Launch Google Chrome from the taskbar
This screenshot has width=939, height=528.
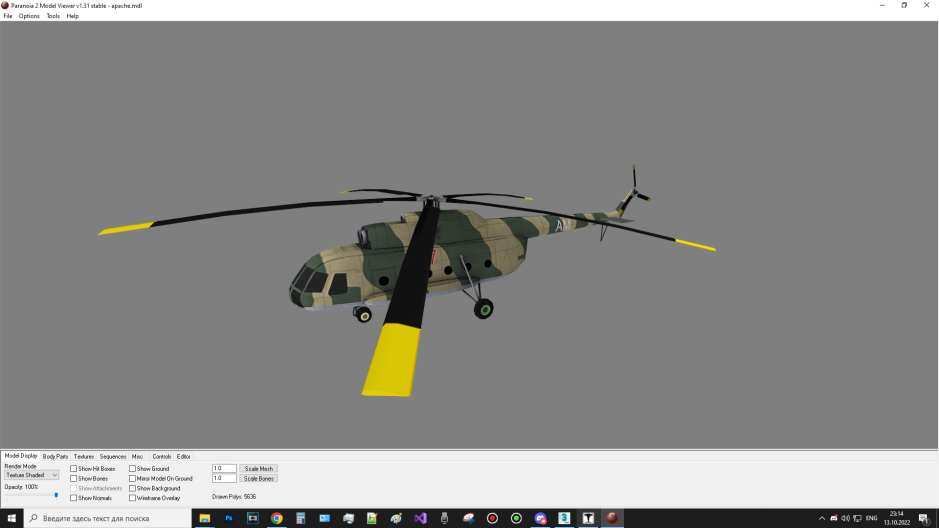(x=277, y=518)
